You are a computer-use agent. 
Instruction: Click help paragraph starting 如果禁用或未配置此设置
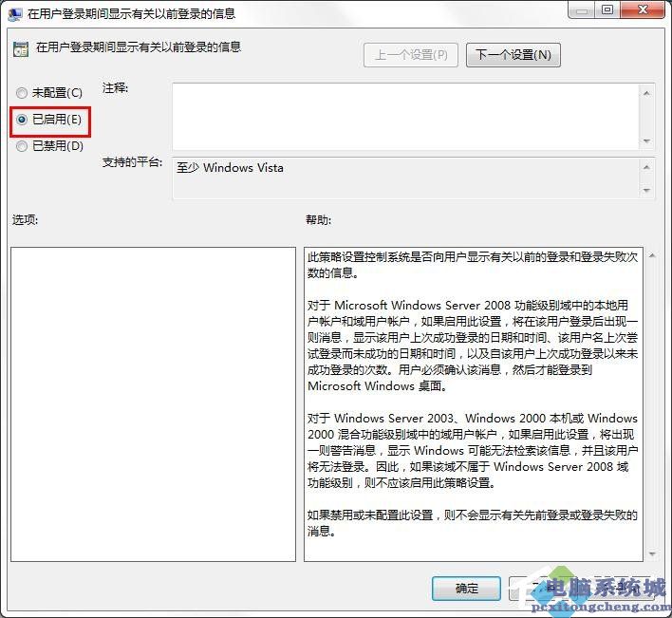coord(473,523)
